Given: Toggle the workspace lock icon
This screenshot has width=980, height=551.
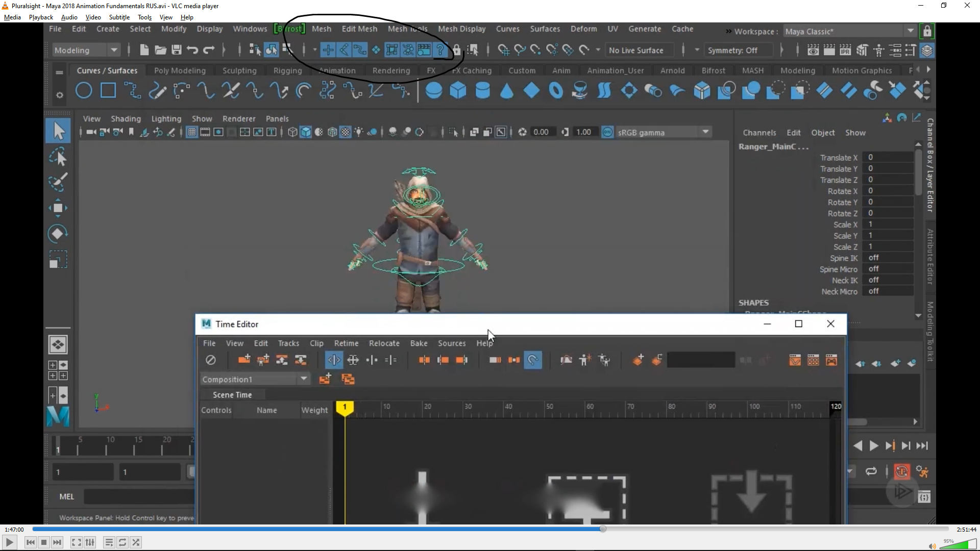Looking at the screenshot, I should tap(927, 31).
